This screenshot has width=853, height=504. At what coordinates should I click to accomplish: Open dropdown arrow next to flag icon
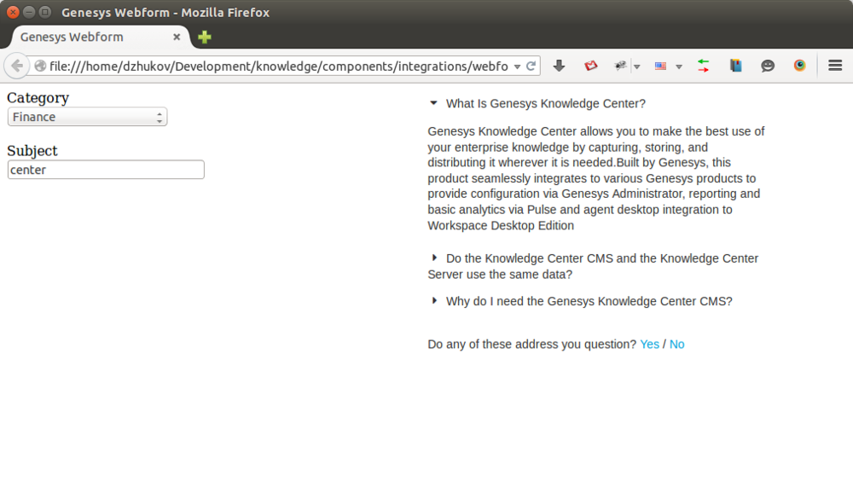pos(679,67)
